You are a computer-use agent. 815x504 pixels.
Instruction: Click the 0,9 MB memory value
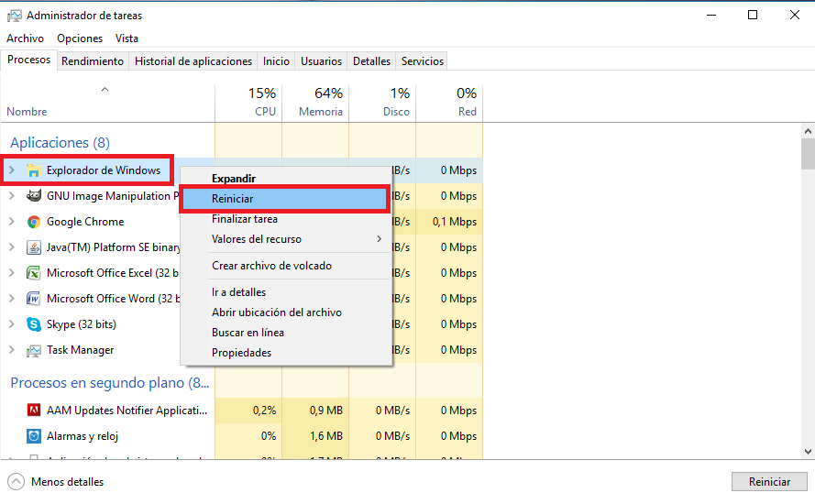pyautogui.click(x=325, y=411)
